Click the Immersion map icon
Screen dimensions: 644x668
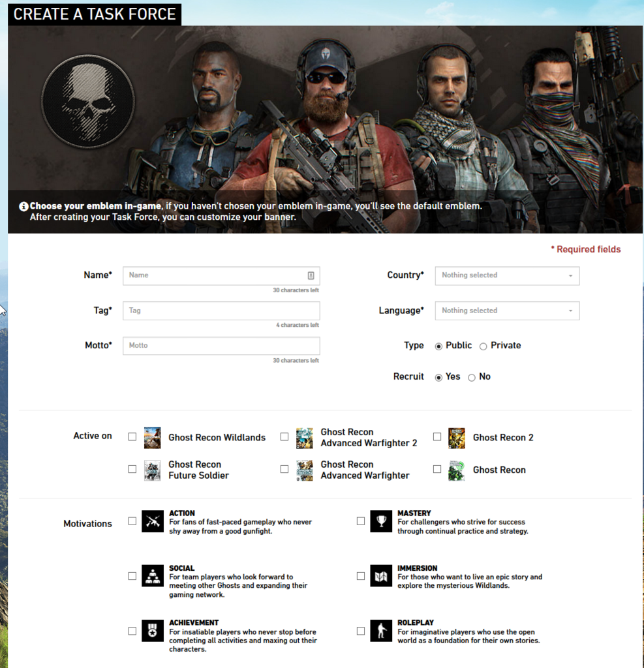click(x=381, y=575)
